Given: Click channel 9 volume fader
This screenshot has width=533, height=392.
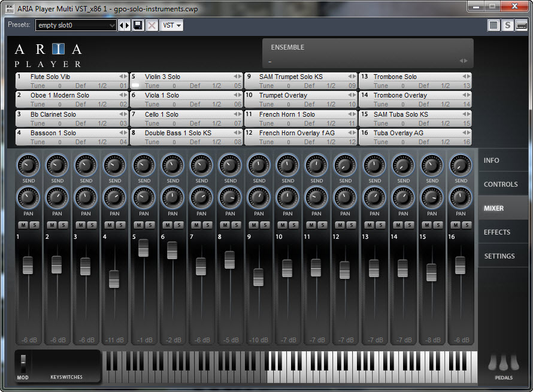Looking at the screenshot, I should pos(258,277).
